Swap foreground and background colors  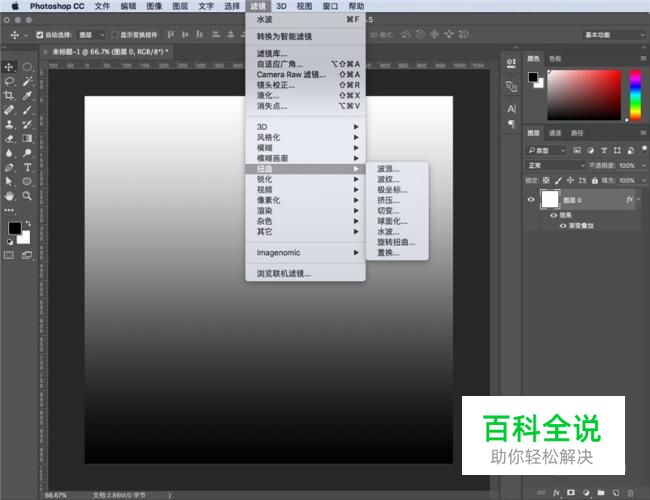pos(28,224)
